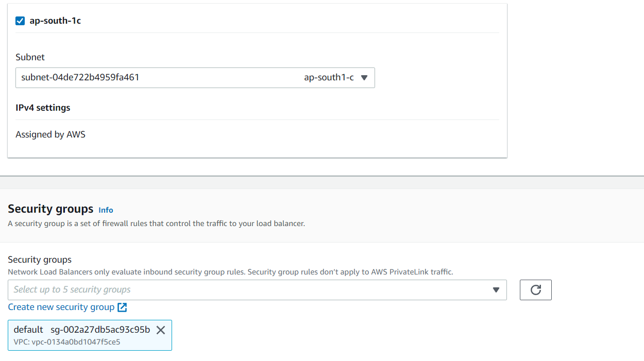Click the security groups dropdown arrow
Screen dimensions: 644x361
coord(496,290)
